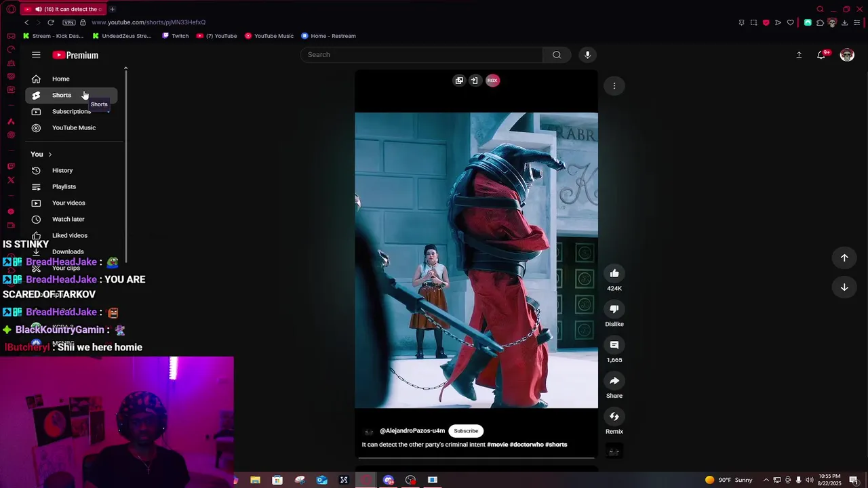Like the short with thumbs up
The height and width of the screenshot is (488, 868).
[614, 273]
